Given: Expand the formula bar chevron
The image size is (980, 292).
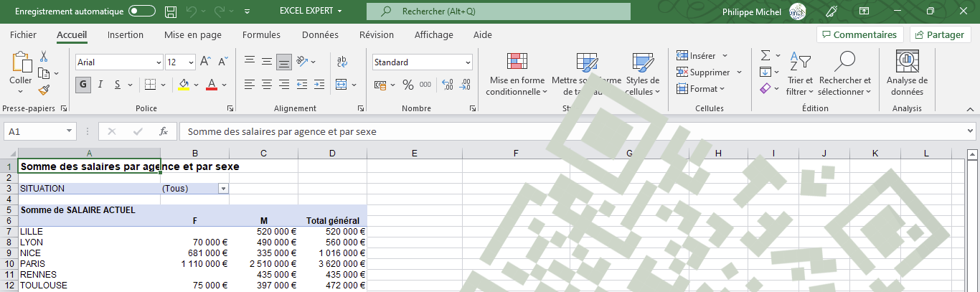Looking at the screenshot, I should (971, 131).
